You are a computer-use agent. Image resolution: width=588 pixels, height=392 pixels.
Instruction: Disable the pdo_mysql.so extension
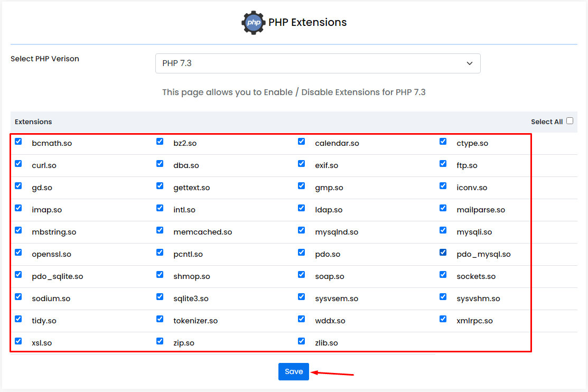[x=443, y=252]
